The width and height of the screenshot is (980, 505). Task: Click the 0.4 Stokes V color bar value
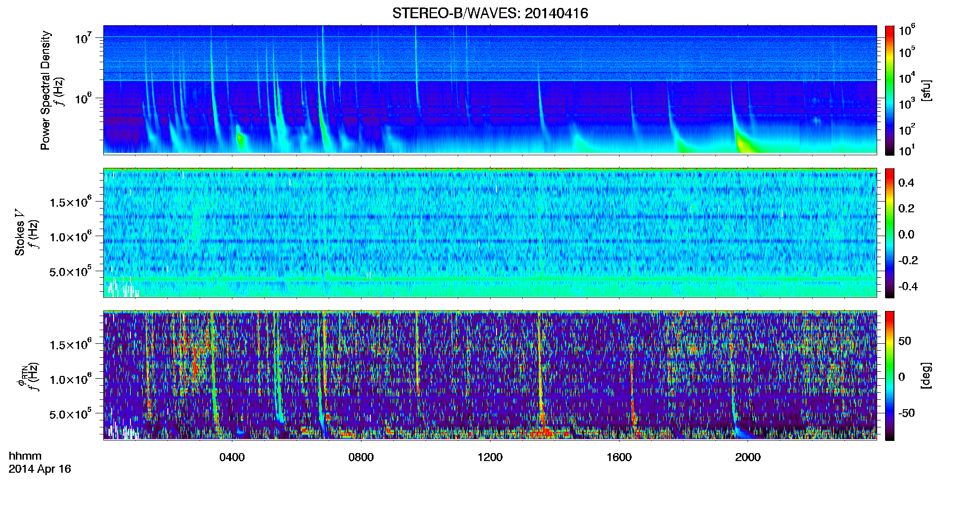pos(907,183)
